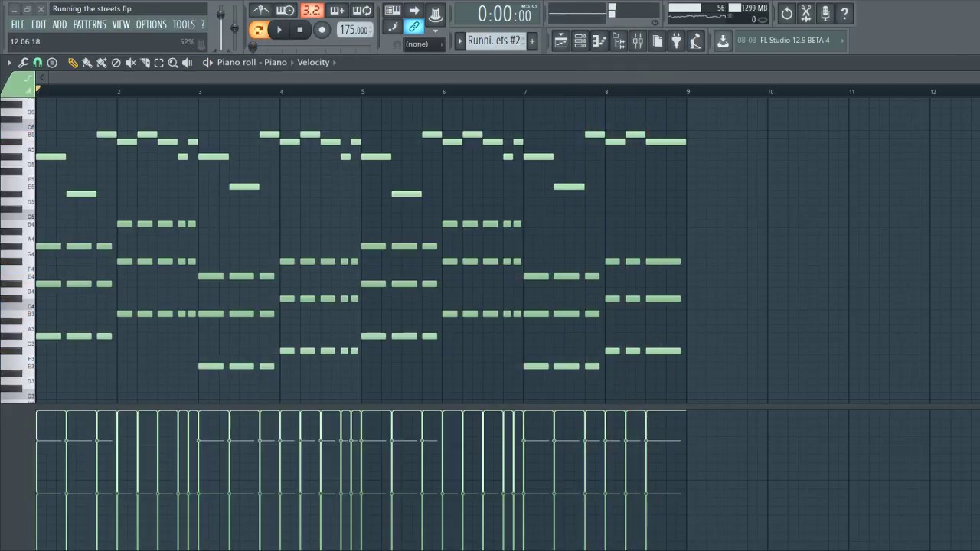
Task: Toggle wait for input before playing
Action: coord(286,11)
